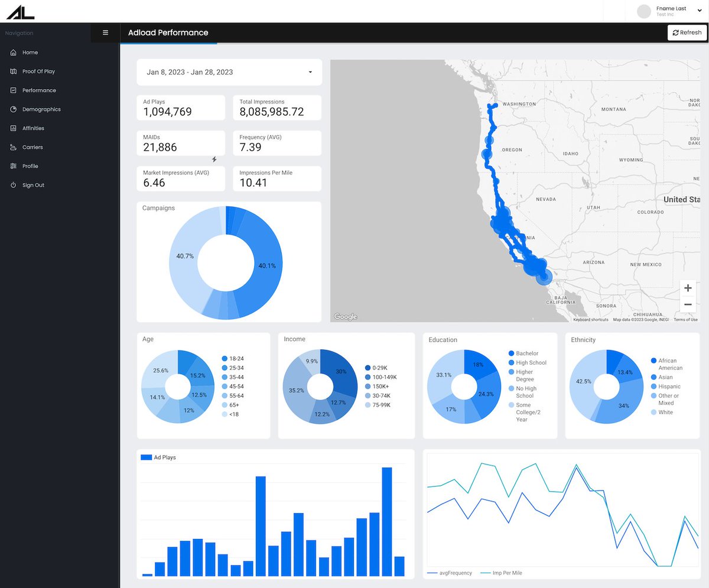Toggle Imp Per Mile line series
Screen dimensions: 709x588
click(501, 573)
